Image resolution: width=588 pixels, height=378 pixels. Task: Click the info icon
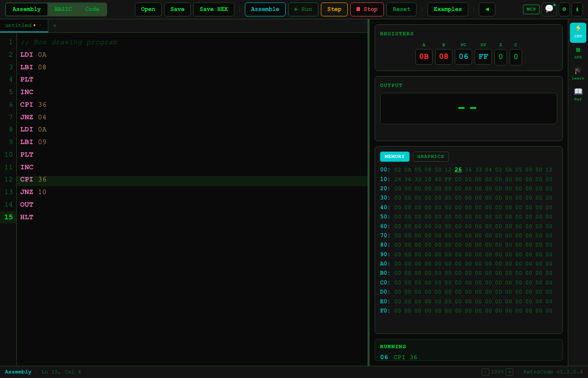pos(577,9)
